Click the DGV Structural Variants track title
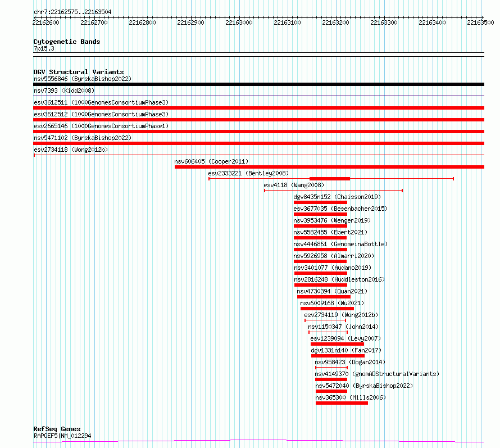 click(79, 72)
